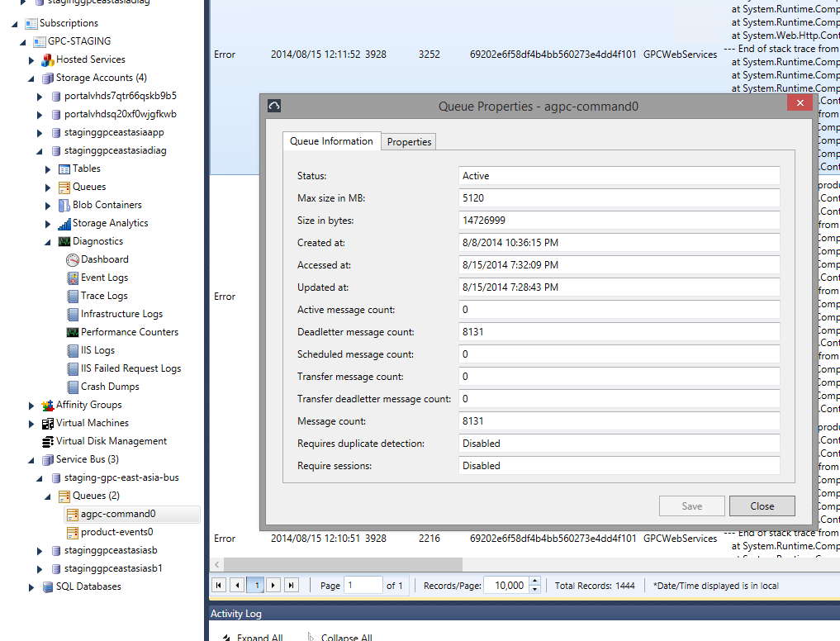
Task: Collapse the Storage Accounts node
Action: [31, 78]
